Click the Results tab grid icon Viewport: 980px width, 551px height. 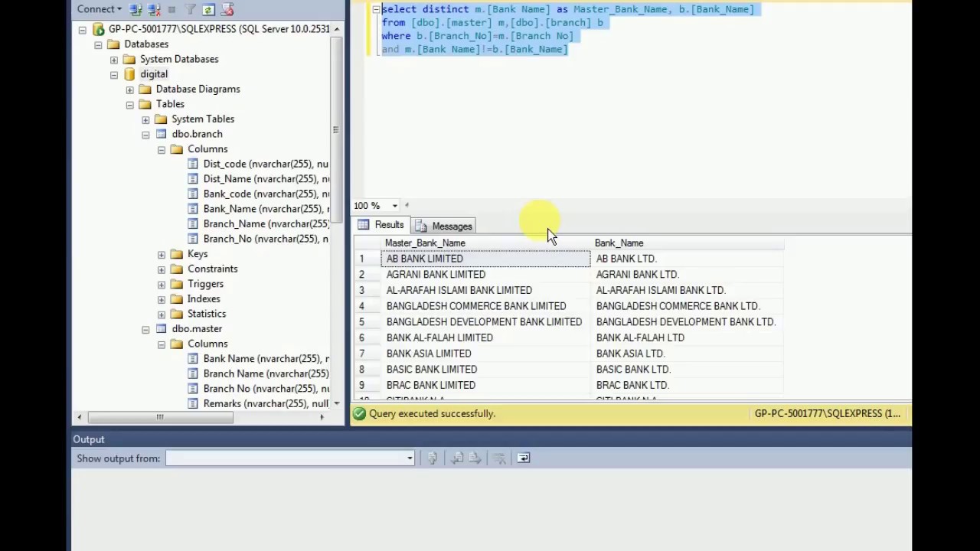click(x=364, y=225)
